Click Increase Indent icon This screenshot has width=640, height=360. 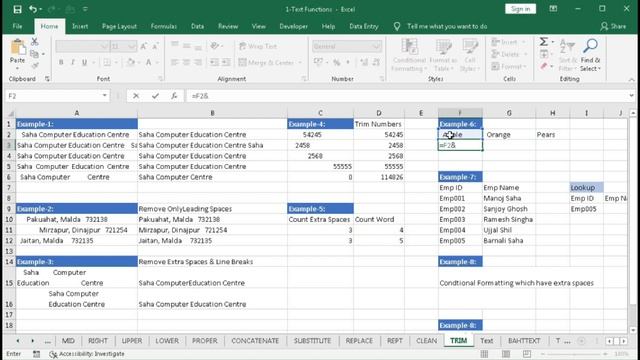click(226, 62)
